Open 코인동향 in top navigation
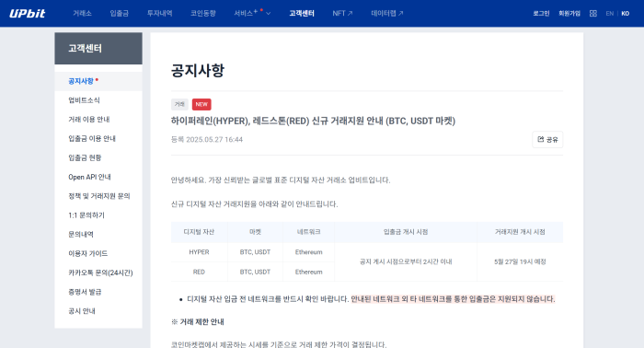 pyautogui.click(x=203, y=13)
